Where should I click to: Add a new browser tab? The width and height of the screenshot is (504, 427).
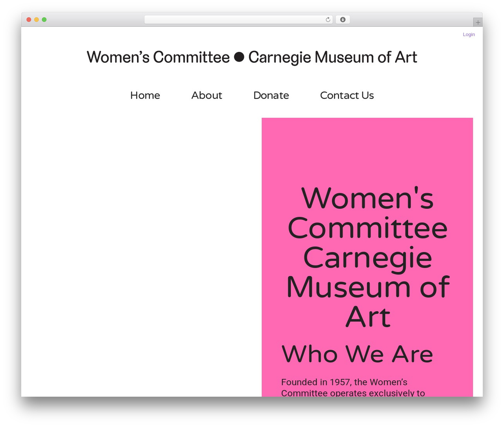pyautogui.click(x=478, y=22)
